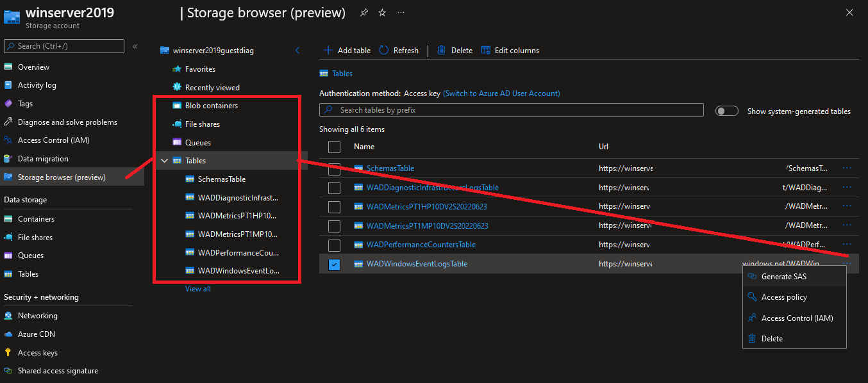Check the WADMetricsPT1MP10DV2S20220623 checkbox

[x=334, y=226]
